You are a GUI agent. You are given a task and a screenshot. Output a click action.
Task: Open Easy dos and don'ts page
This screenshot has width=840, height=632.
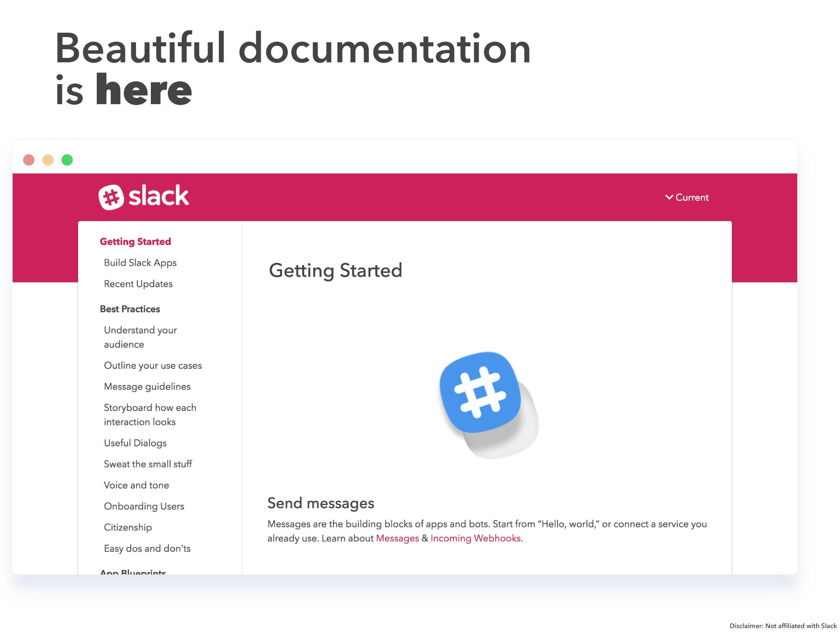click(147, 548)
